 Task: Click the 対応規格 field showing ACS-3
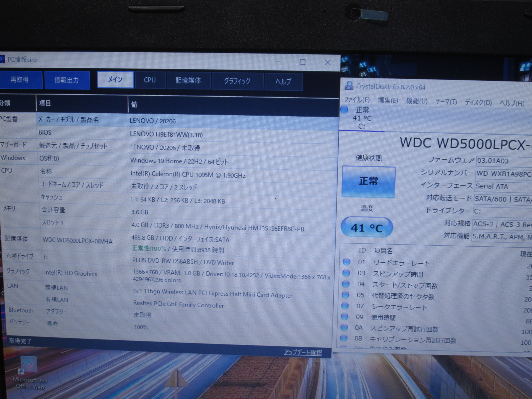tap(502, 224)
